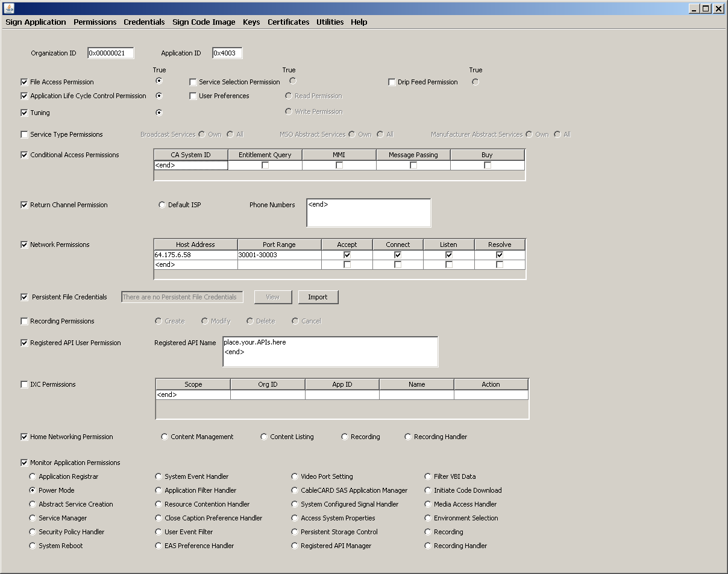Screen dimensions: 728x574
Task: Open the Credentials menu
Action: tap(144, 22)
